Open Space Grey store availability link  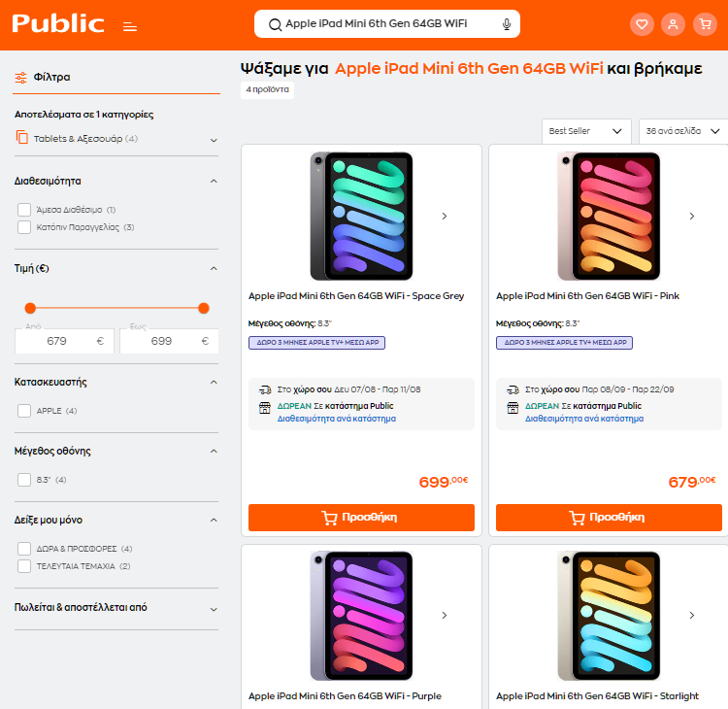pyautogui.click(x=337, y=419)
